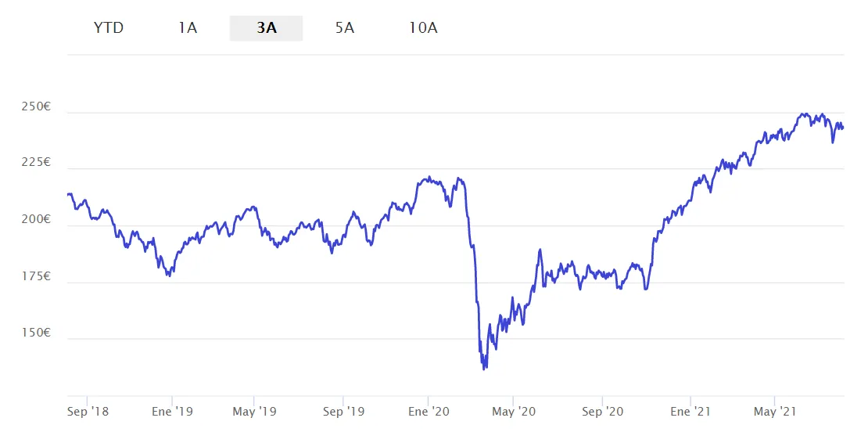
Task: Click the May '20 axis label
Action: click(514, 411)
